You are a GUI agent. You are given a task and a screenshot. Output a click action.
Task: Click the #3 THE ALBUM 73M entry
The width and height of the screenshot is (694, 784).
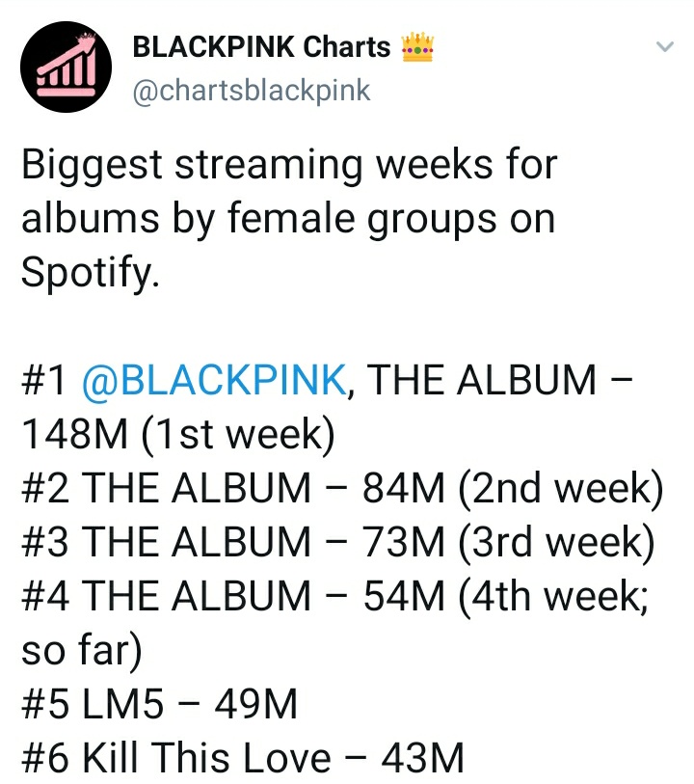[338, 542]
